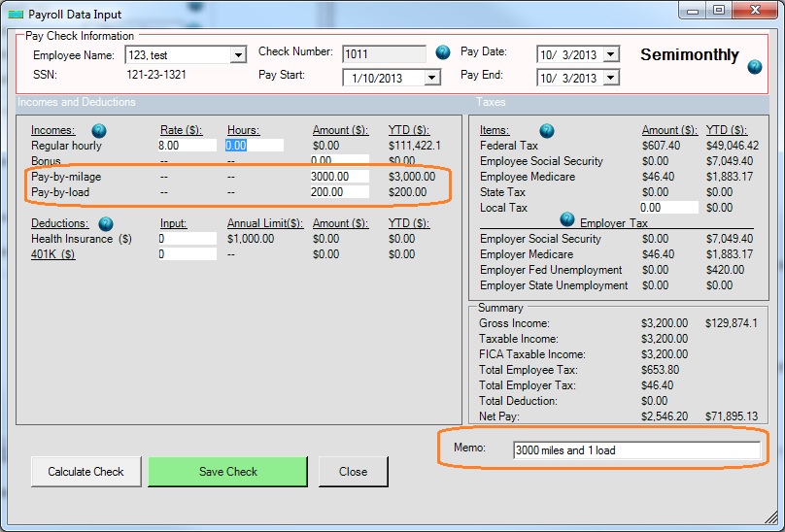Click help icon next to Check Number
785x532 pixels.
pos(443,52)
